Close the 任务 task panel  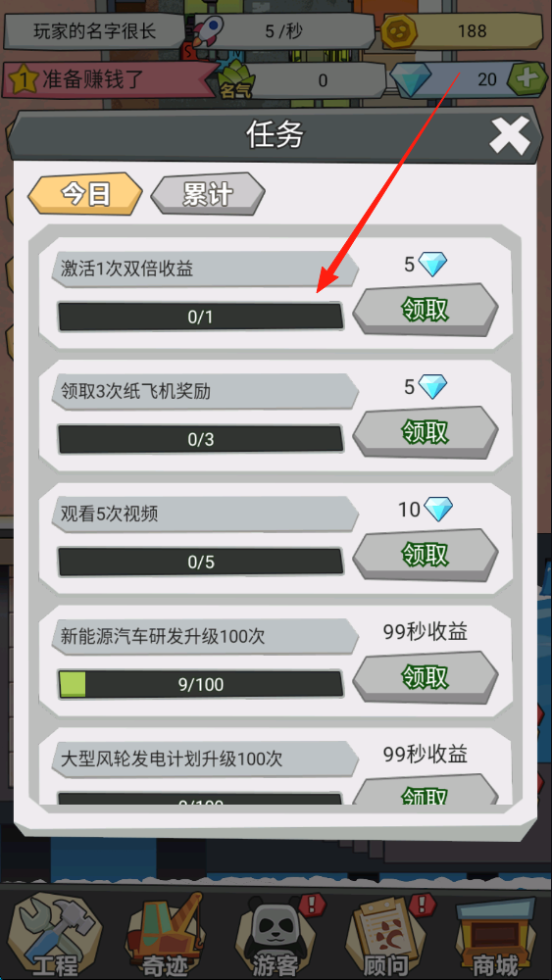click(510, 136)
